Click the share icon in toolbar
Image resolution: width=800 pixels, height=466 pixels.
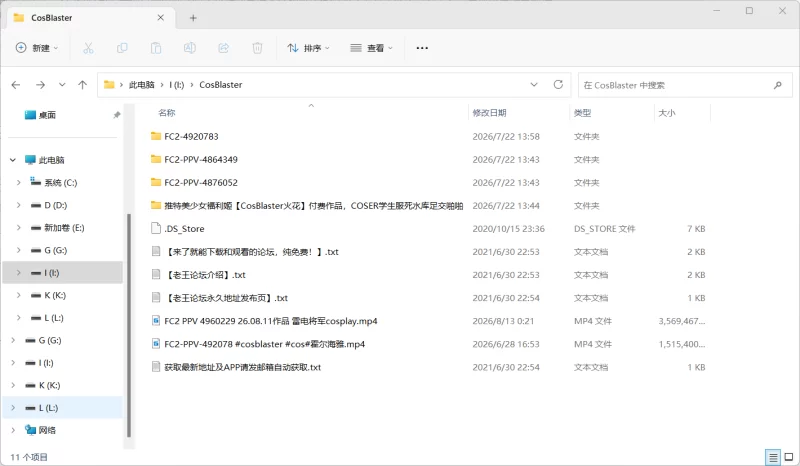[223, 48]
